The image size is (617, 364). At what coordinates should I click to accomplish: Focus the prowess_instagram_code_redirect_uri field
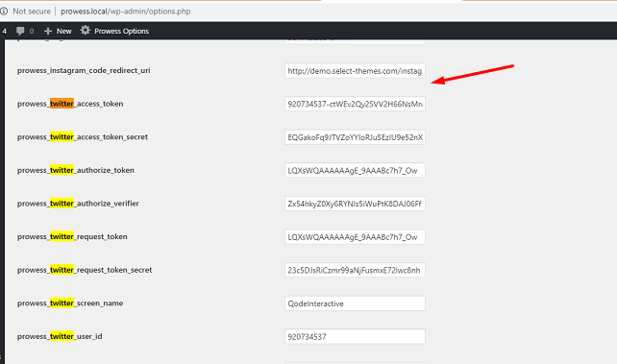[355, 71]
